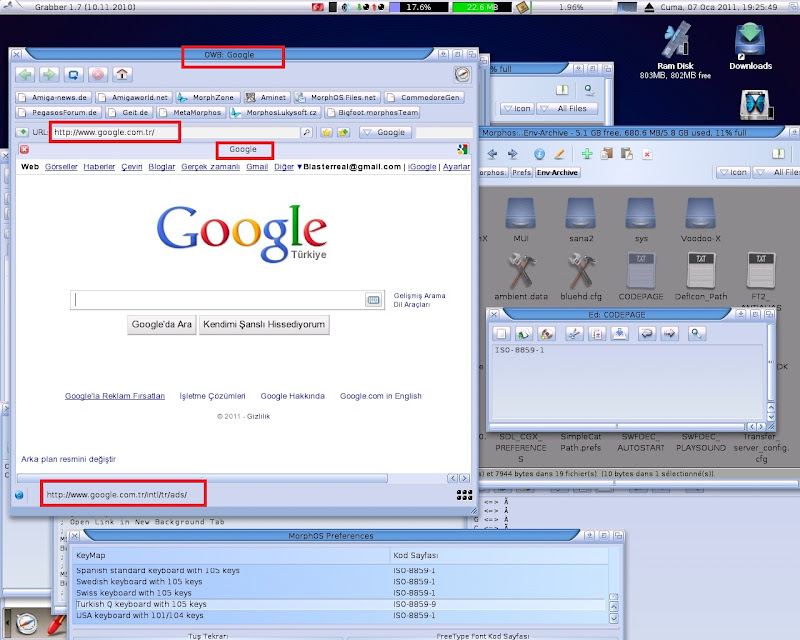Click the globe icon in OWB status bar
Screen dimensions: 800x640
click(x=19, y=495)
